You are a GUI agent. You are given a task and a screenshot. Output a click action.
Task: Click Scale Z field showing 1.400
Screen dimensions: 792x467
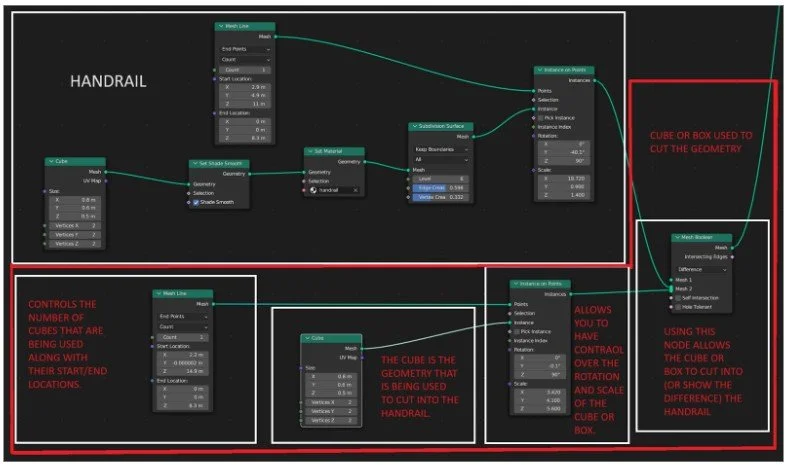pyautogui.click(x=564, y=195)
